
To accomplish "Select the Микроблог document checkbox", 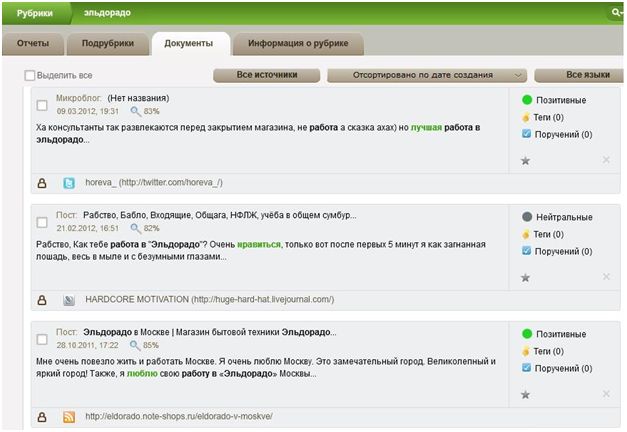I will [42, 105].
